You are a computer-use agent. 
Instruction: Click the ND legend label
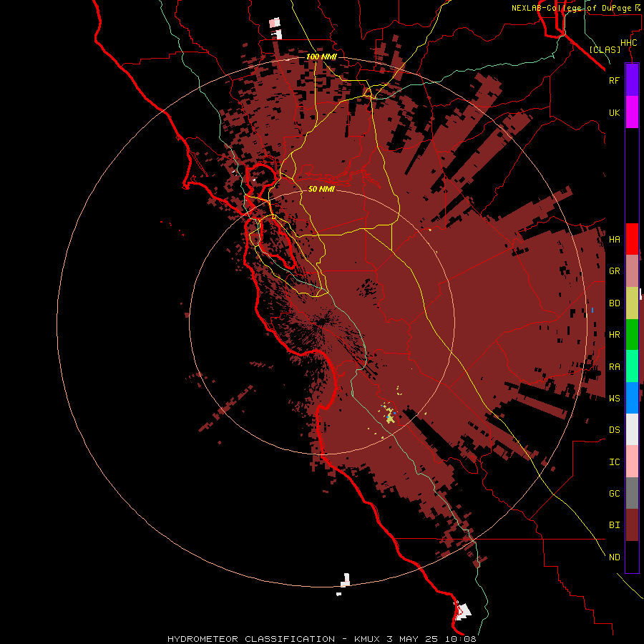click(614, 557)
